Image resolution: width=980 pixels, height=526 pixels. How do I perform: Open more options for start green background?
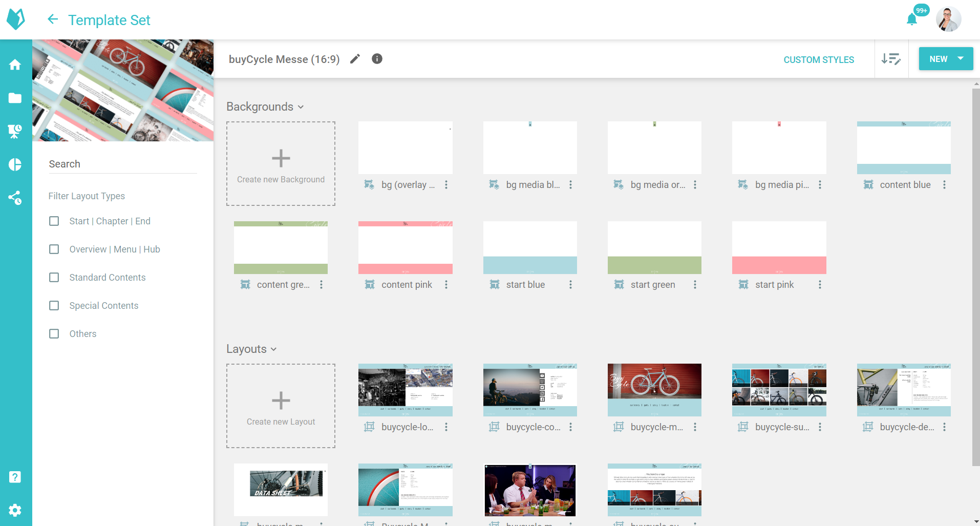coord(695,285)
